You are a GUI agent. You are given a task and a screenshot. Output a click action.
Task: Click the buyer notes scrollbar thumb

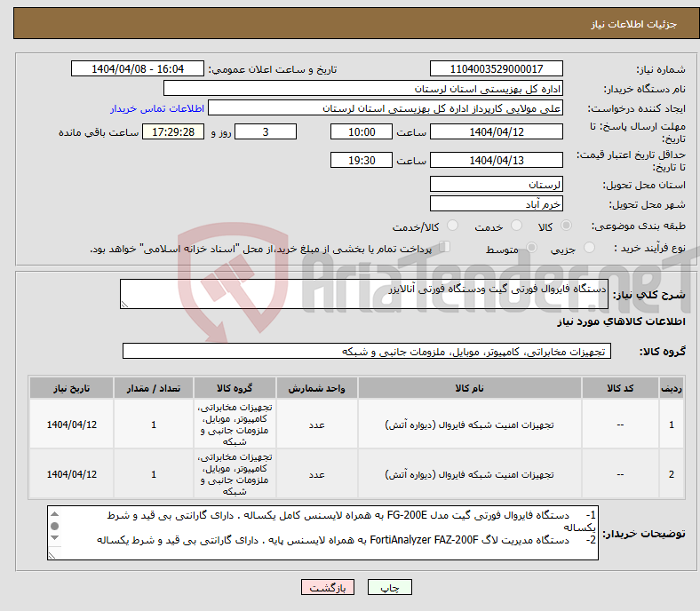[54, 527]
